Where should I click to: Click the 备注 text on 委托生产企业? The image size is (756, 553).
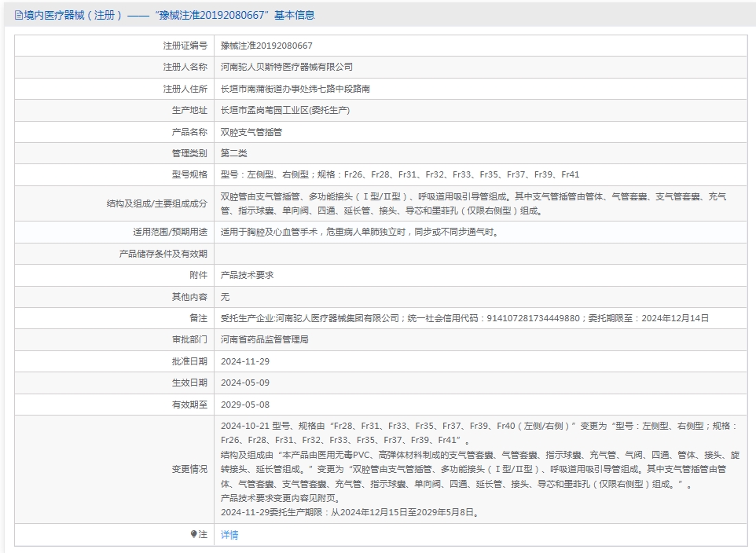pyautogui.click(x=464, y=318)
